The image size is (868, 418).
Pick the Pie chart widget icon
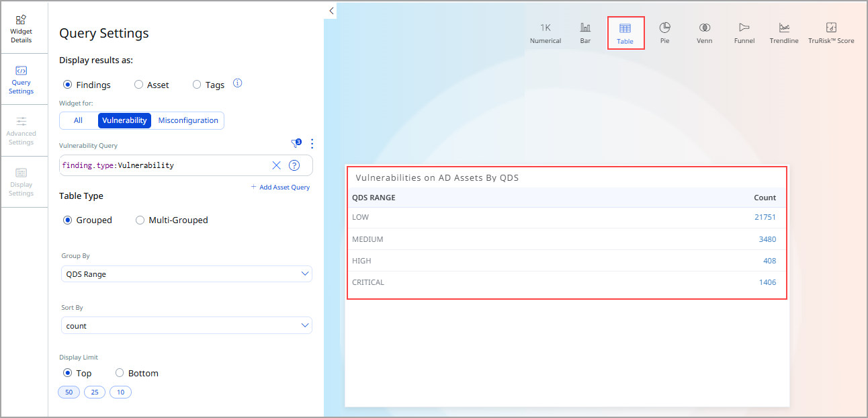point(664,28)
